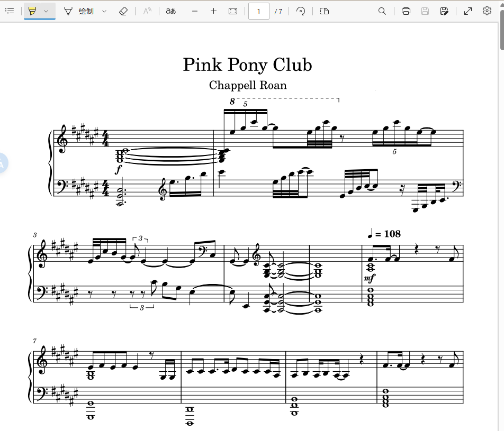Screen dimensions: 504x431
Task: Rotate the PDF page
Action: [x=301, y=11]
